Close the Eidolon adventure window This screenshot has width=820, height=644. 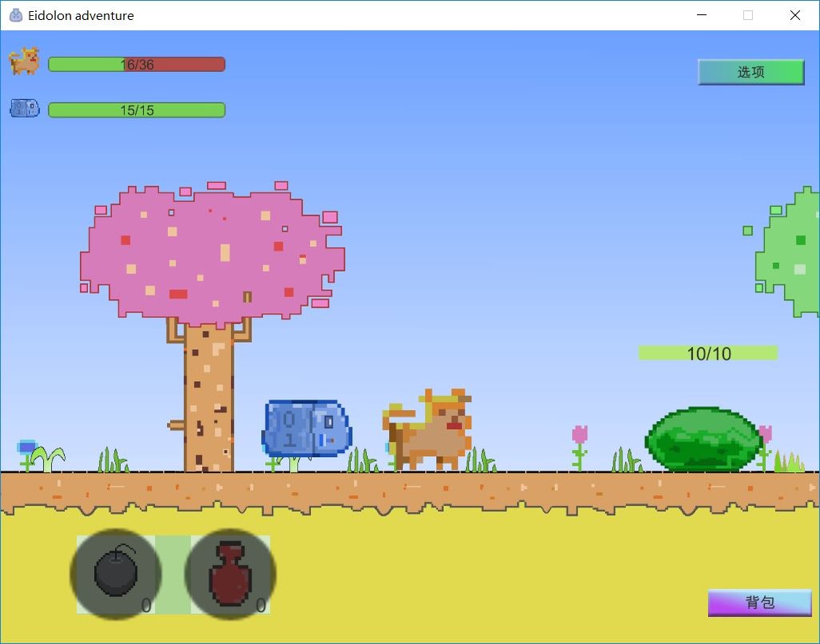[794, 15]
